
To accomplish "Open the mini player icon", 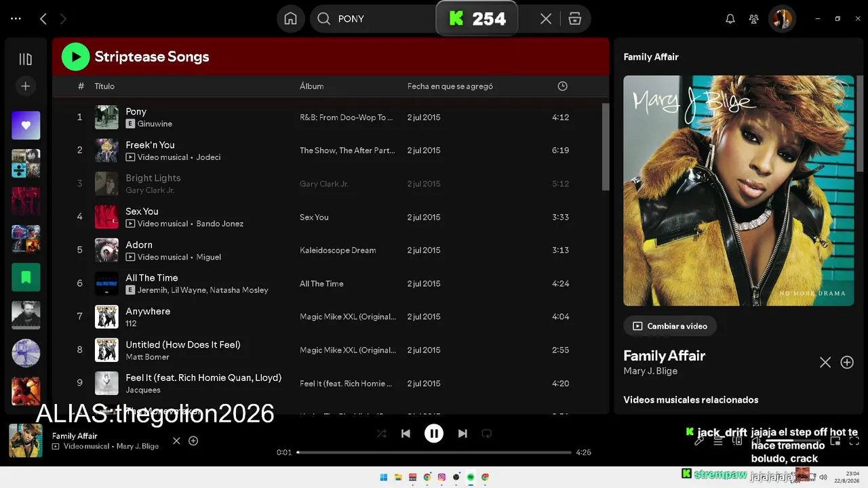I will (x=835, y=441).
